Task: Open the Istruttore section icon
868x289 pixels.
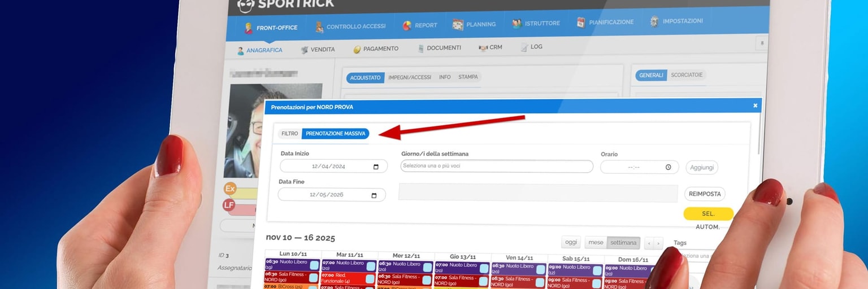Action: 517,24
